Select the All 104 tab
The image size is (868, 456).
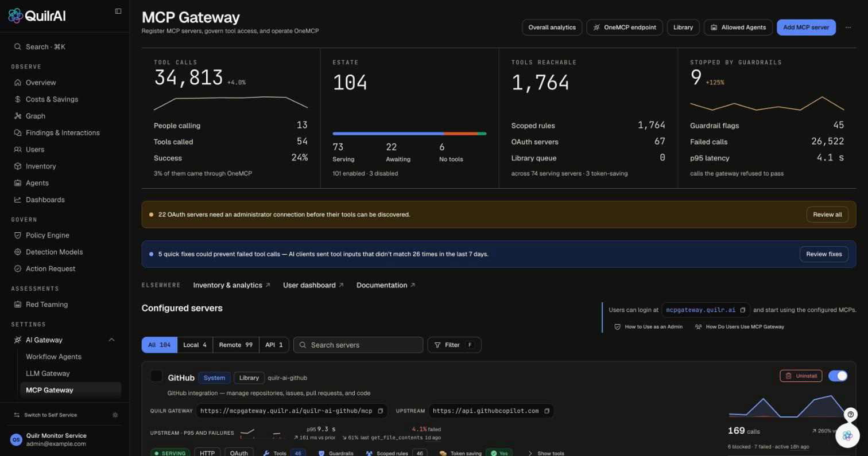coord(160,345)
